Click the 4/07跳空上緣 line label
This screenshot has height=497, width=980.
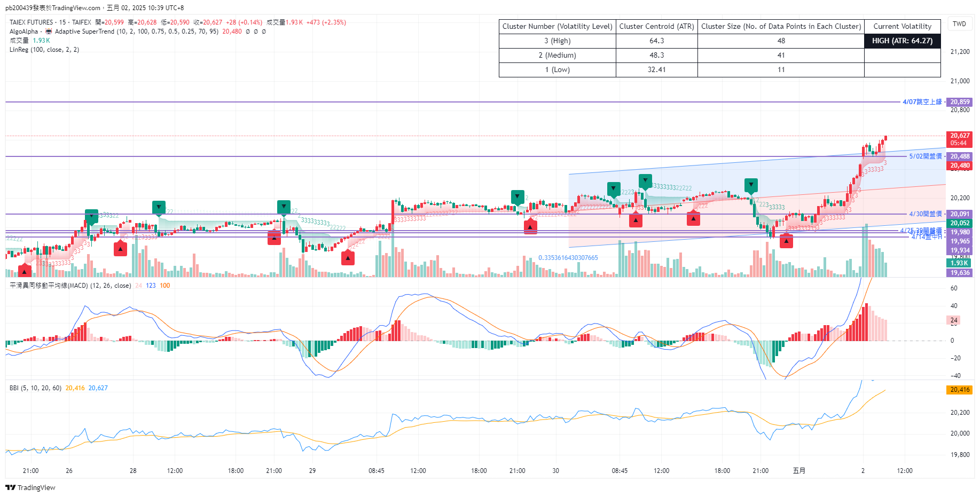(x=922, y=102)
